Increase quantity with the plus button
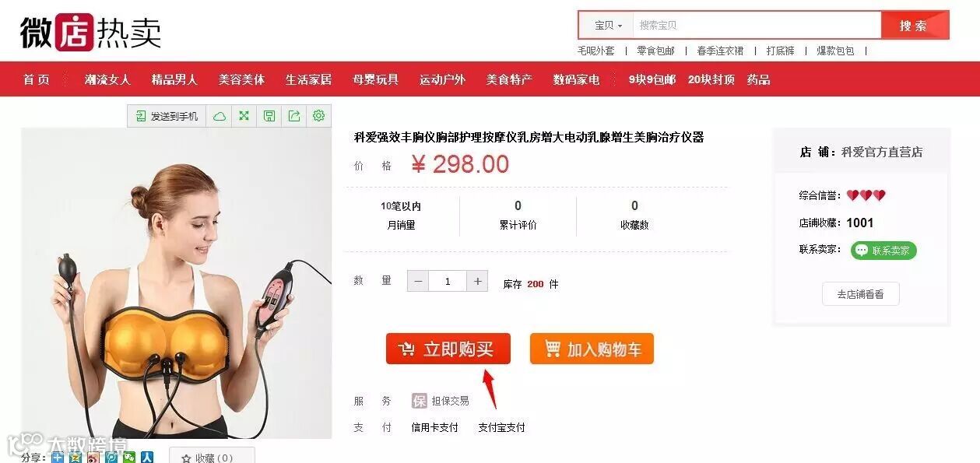This screenshot has height=463, width=980. (x=477, y=281)
